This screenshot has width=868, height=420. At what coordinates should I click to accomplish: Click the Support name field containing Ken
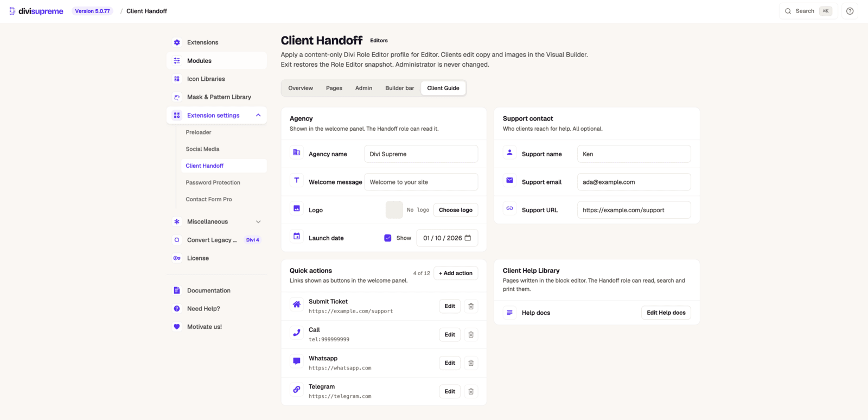tap(634, 154)
